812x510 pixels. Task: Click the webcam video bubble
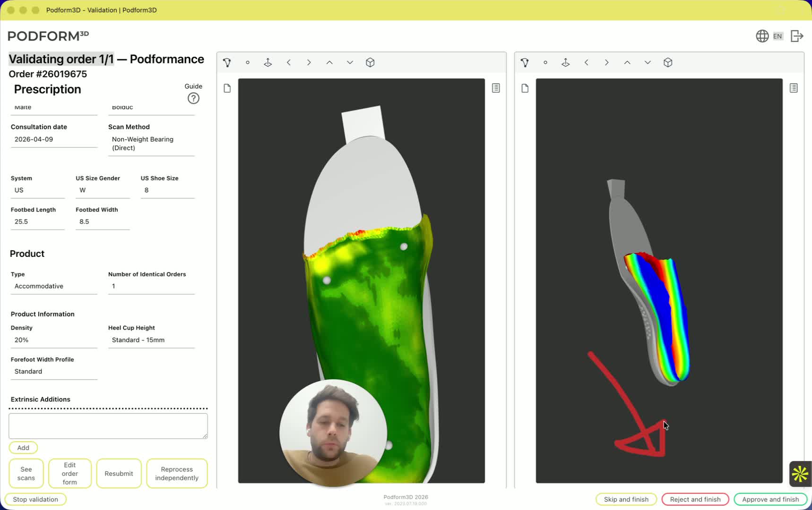pyautogui.click(x=333, y=433)
